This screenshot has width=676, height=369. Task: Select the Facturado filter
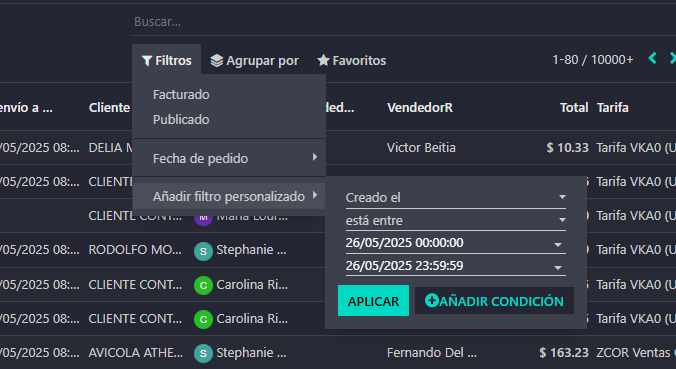pyautogui.click(x=181, y=94)
